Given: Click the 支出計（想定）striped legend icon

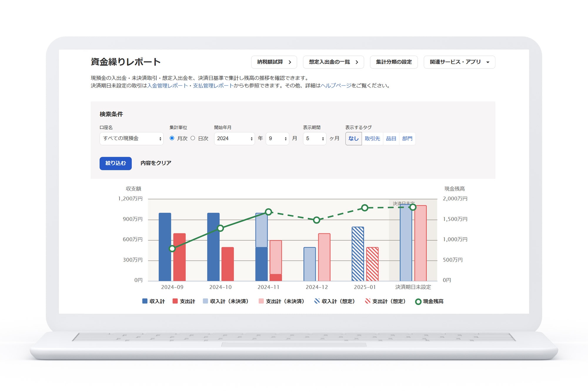Looking at the screenshot, I should pos(367,301).
